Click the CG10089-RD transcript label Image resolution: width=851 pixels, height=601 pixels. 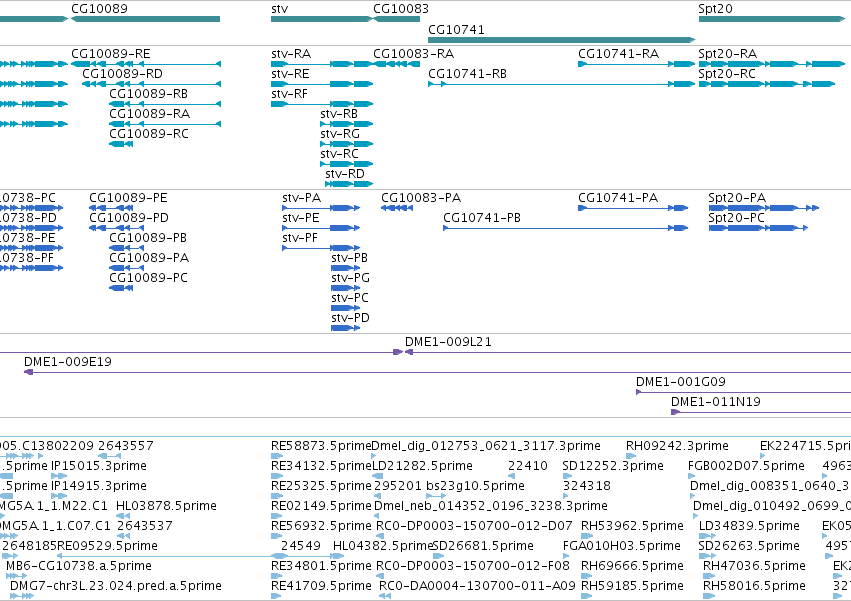point(122,74)
